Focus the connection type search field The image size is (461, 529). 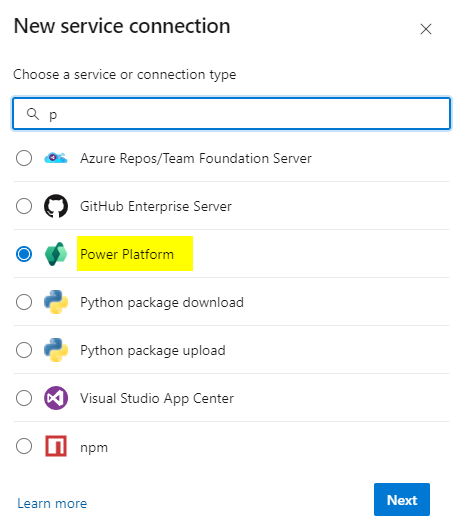coord(231,114)
